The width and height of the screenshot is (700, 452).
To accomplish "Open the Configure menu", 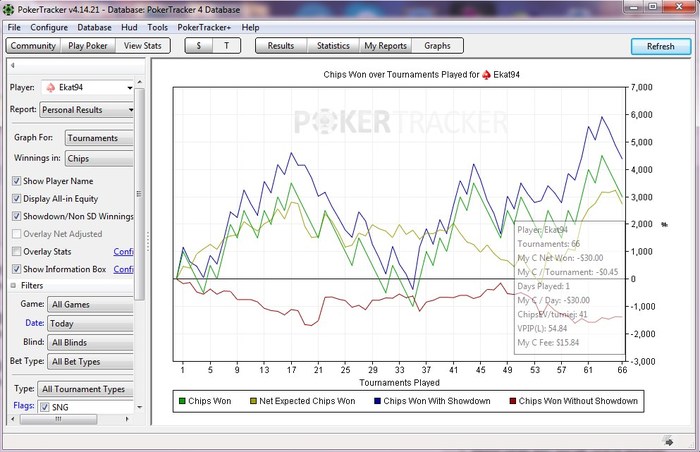I will pos(49,28).
